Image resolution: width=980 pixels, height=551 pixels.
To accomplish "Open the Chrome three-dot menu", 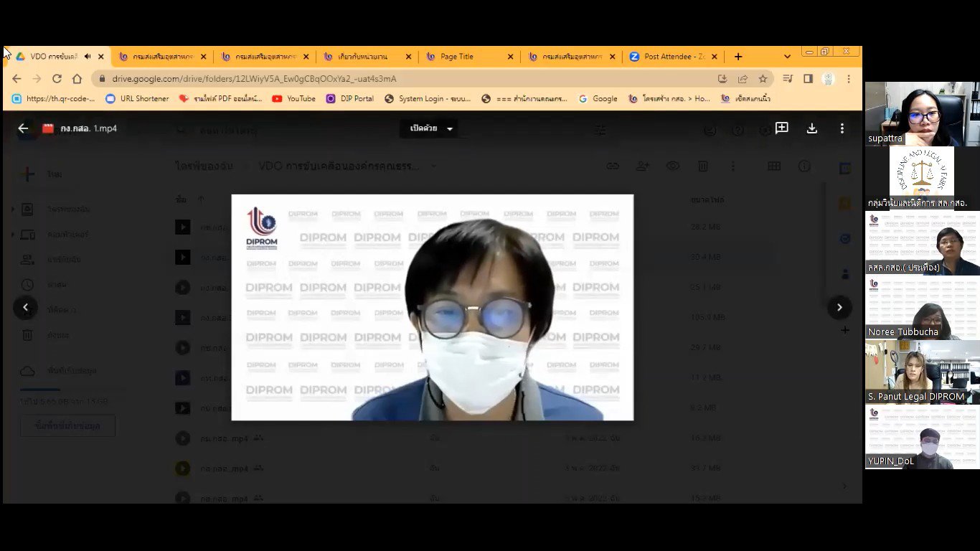I will 849,79.
